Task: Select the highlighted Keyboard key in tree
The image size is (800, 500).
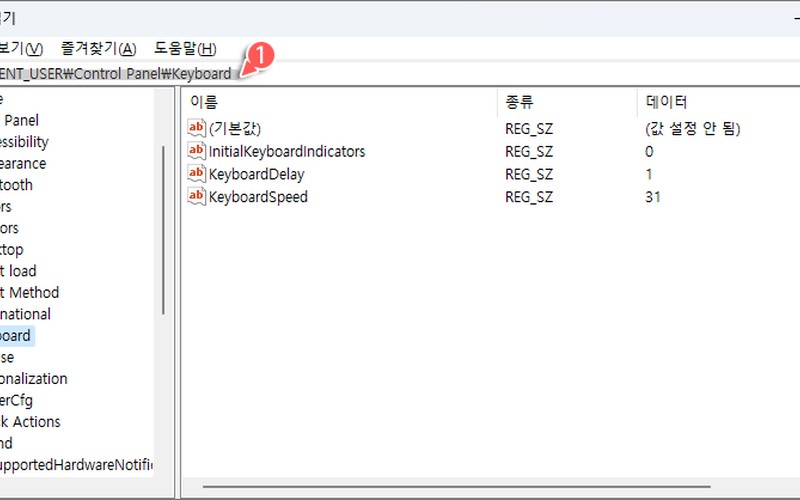Action: [x=17, y=336]
